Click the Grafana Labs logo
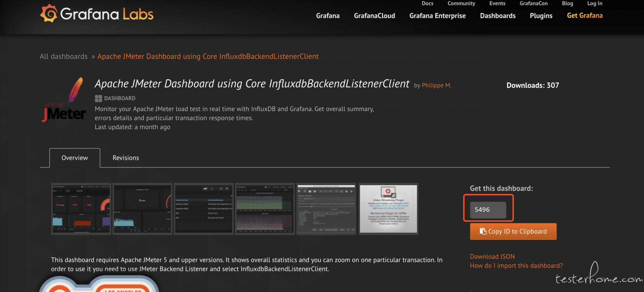The width and height of the screenshot is (644, 292). (97, 14)
